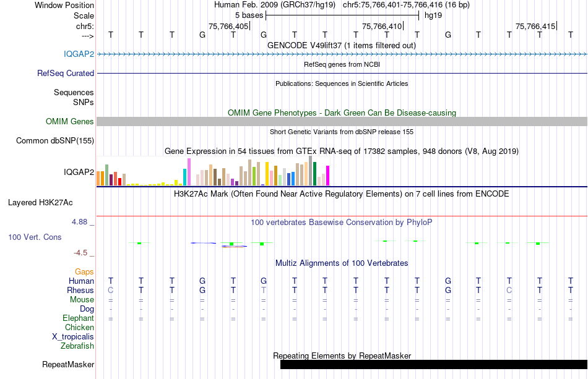Click the IQGAP2 gene intron arrow line
The height and width of the screenshot is (379, 588).
pyautogui.click(x=342, y=54)
